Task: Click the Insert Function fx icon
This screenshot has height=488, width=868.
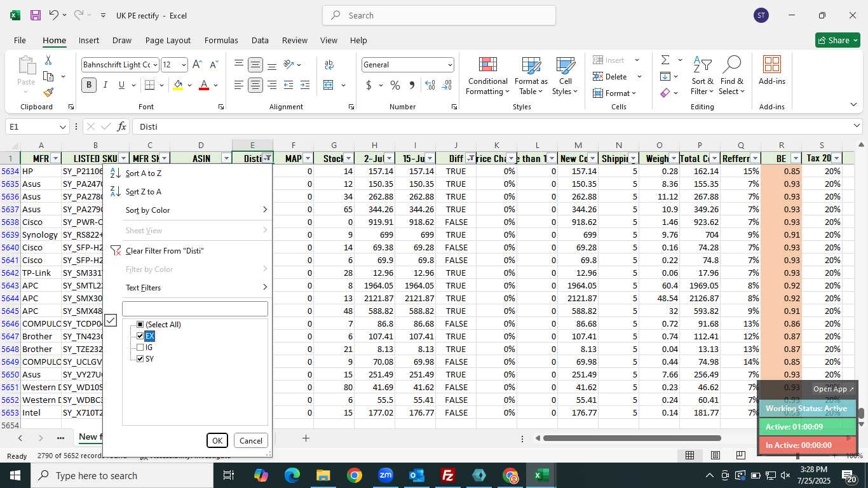Action: pyautogui.click(x=122, y=126)
